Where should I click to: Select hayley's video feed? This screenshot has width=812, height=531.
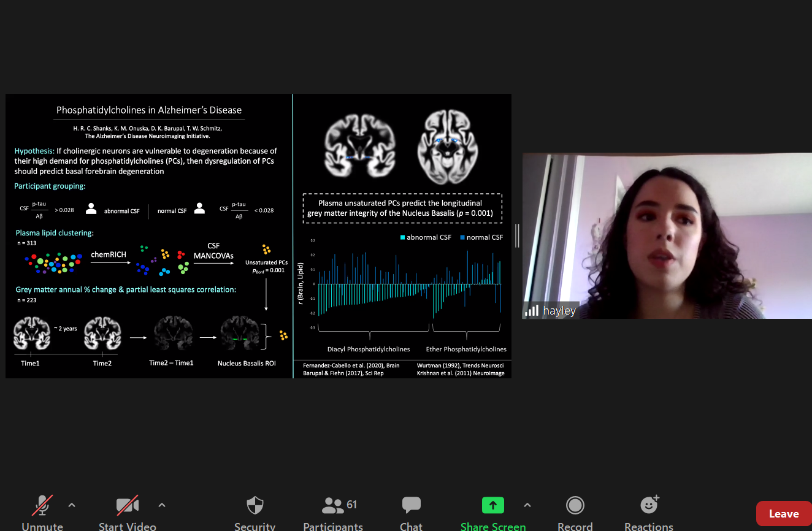[x=667, y=235]
